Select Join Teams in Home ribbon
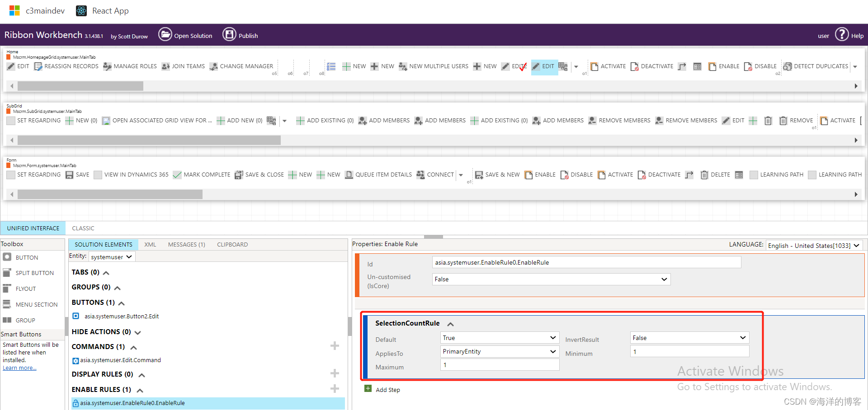The height and width of the screenshot is (410, 868). click(x=183, y=66)
